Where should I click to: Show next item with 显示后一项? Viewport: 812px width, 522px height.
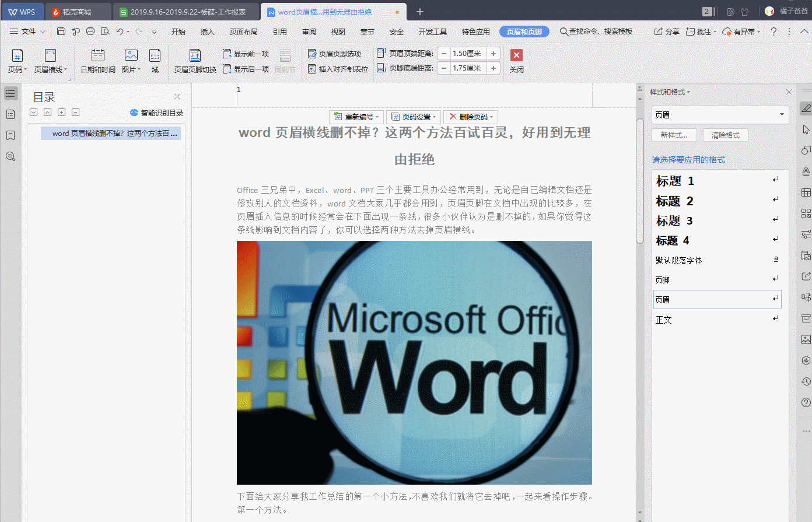tap(246, 69)
